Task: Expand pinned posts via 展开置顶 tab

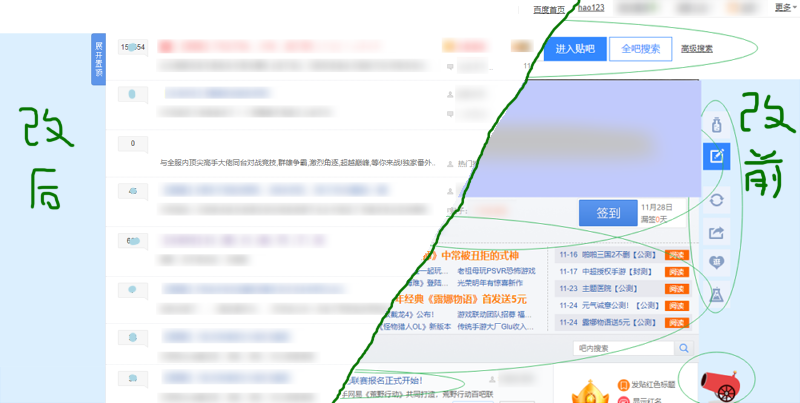Action: click(x=98, y=59)
